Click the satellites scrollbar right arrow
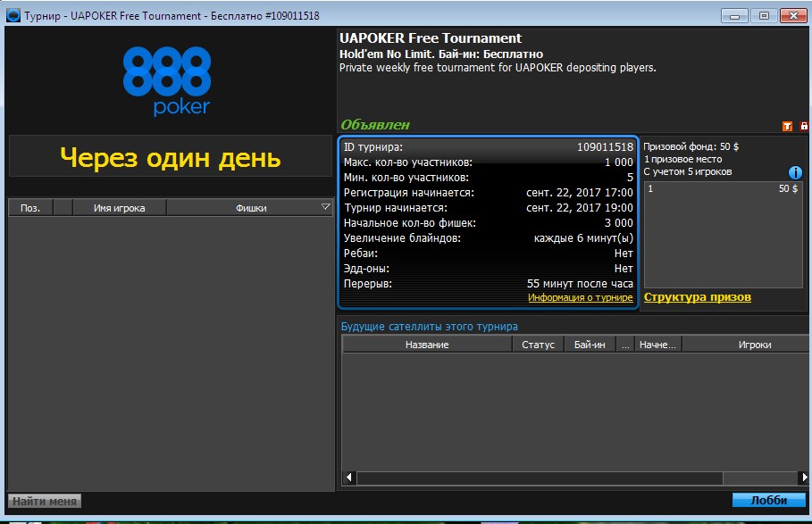Screen dimensions: 812x524 point(804,477)
